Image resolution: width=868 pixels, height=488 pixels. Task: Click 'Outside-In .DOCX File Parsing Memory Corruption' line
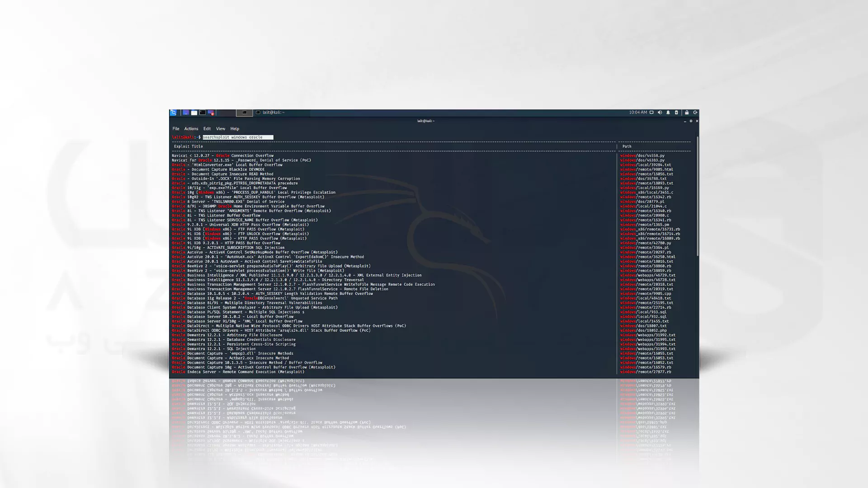(236, 178)
